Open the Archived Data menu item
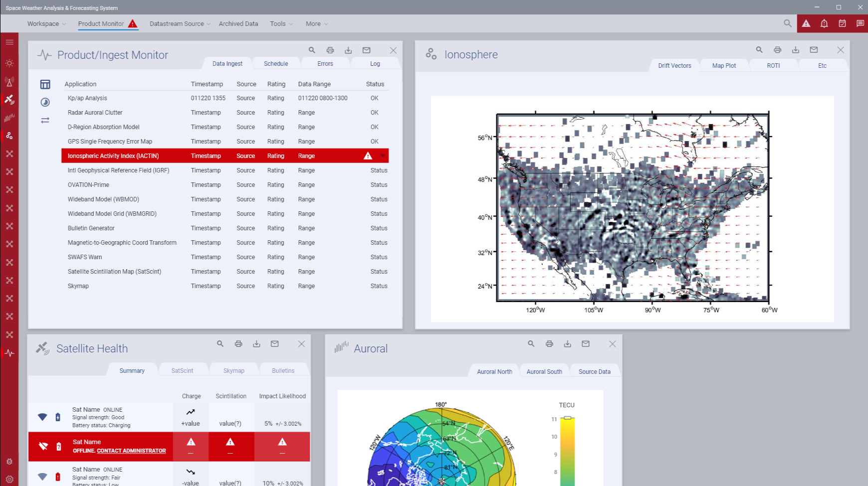The height and width of the screenshot is (486, 868). pos(238,24)
